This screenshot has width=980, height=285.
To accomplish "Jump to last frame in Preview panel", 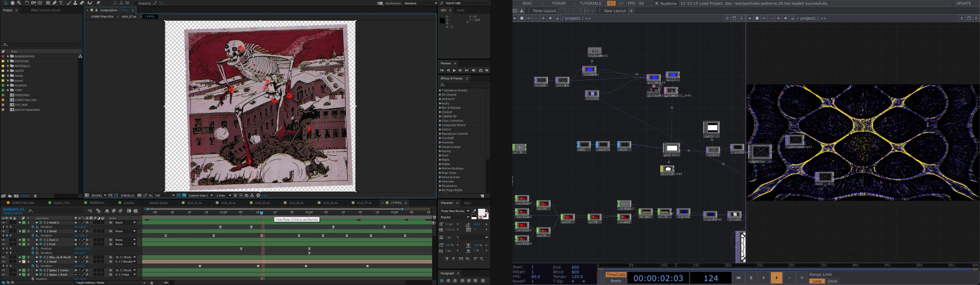I will (x=467, y=70).
